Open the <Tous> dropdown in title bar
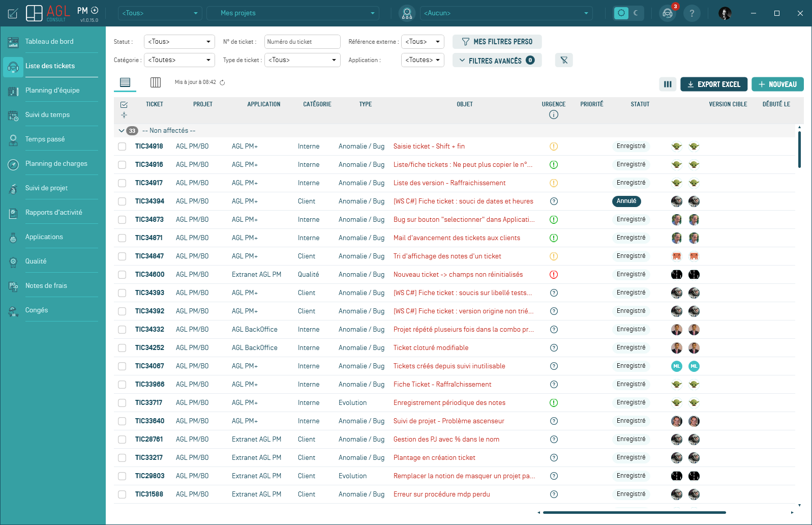This screenshot has width=812, height=525. coord(160,13)
